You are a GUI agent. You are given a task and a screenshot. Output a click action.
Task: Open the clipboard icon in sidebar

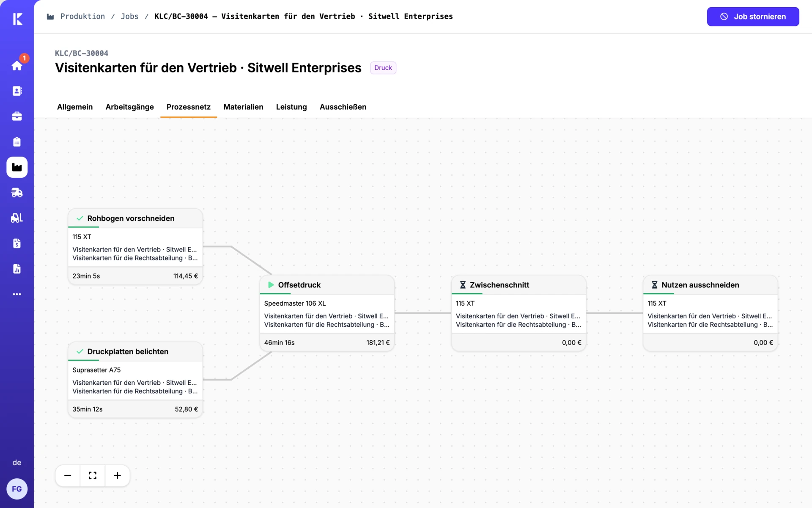click(x=17, y=142)
